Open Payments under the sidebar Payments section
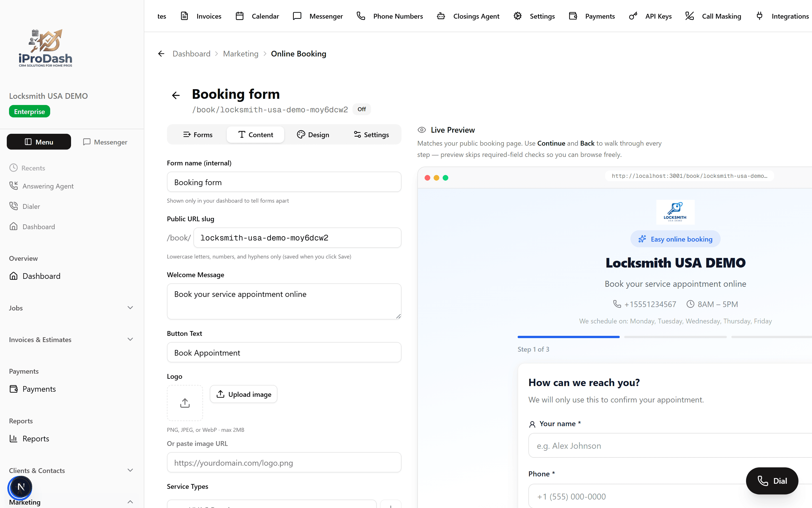Viewport: 812px width, 508px height. coord(32,389)
